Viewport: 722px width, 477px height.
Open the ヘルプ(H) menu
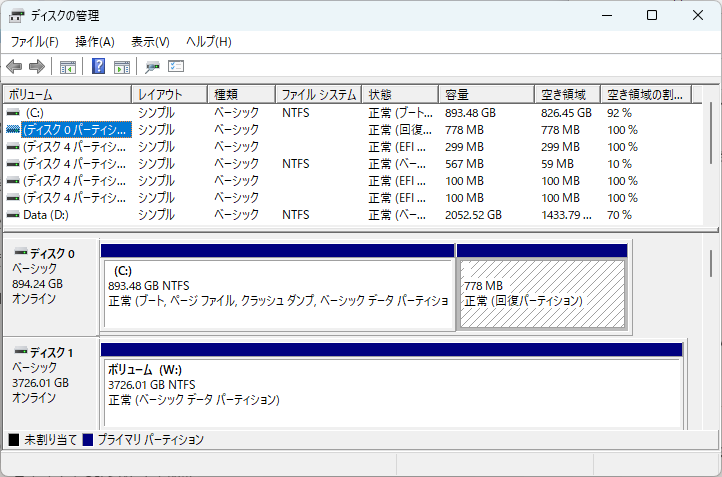click(208, 42)
